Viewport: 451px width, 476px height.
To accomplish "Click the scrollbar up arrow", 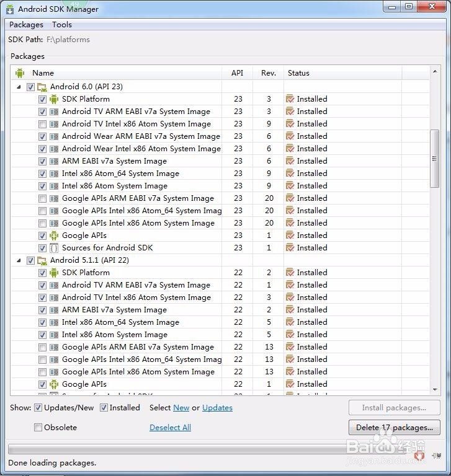I will point(435,72).
